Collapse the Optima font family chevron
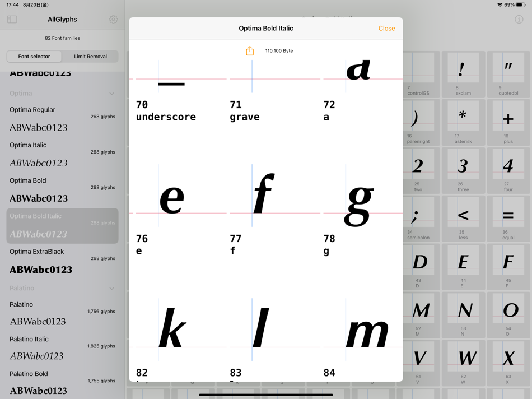This screenshot has height=399, width=532. tap(111, 94)
